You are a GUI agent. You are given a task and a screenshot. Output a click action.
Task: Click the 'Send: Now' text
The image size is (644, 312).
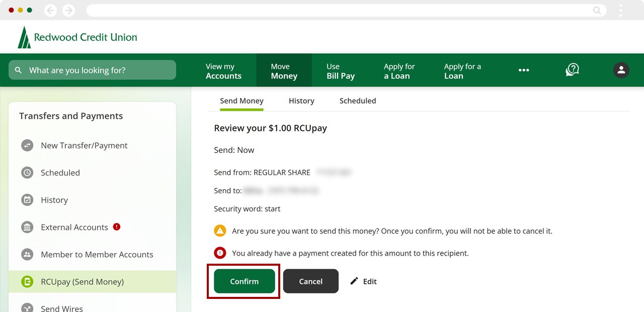234,150
